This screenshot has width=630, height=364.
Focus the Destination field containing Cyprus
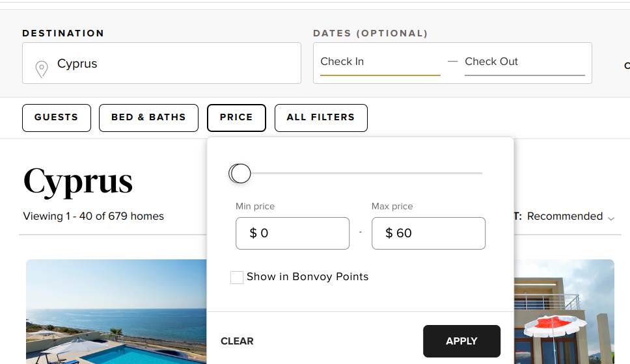pos(169,64)
